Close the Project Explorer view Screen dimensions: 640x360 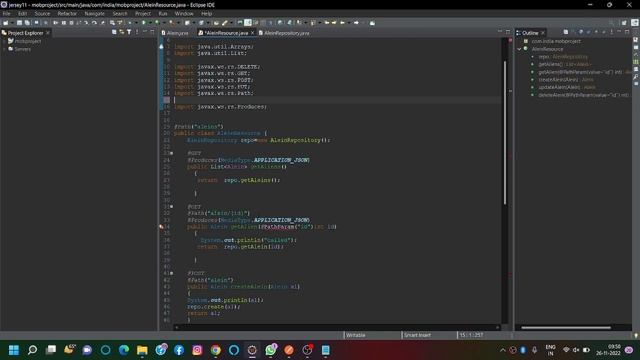[48, 33]
